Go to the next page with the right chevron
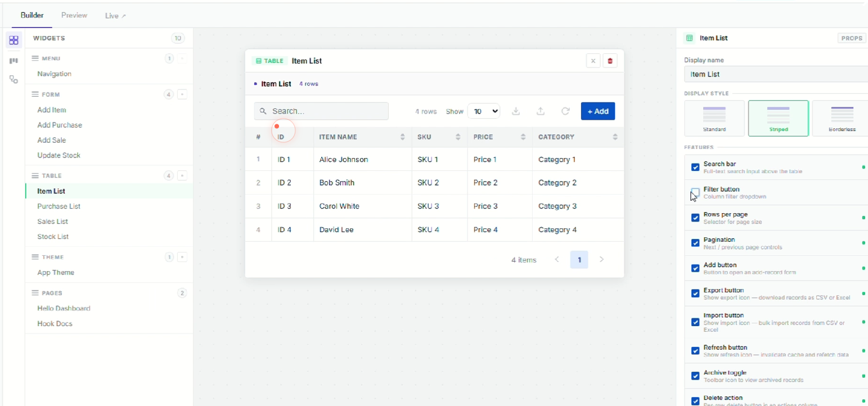Image resolution: width=868 pixels, height=406 pixels. pos(601,259)
